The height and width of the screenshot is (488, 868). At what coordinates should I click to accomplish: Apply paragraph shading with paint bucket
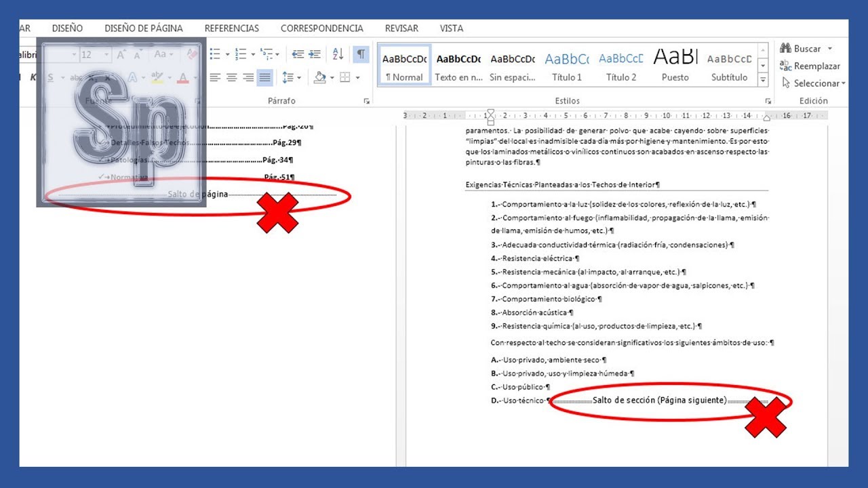[x=319, y=78]
